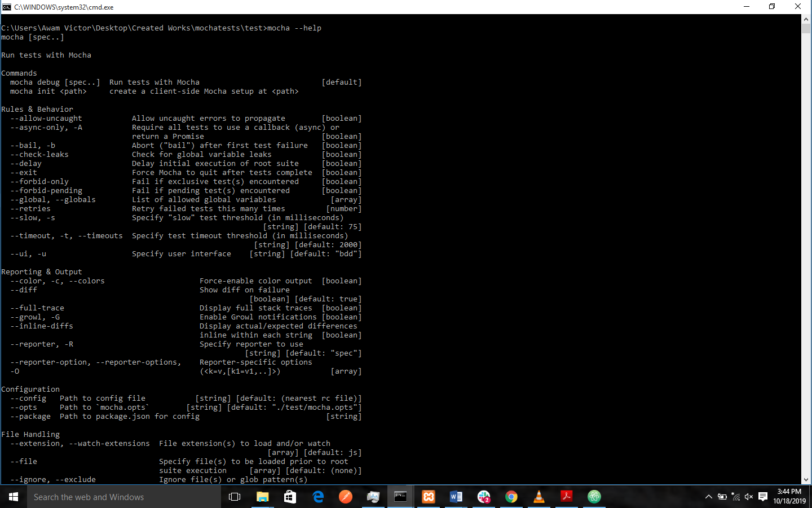This screenshot has width=812, height=508.
Task: Click 'mocha debug [spec..]' command text
Action: point(55,82)
